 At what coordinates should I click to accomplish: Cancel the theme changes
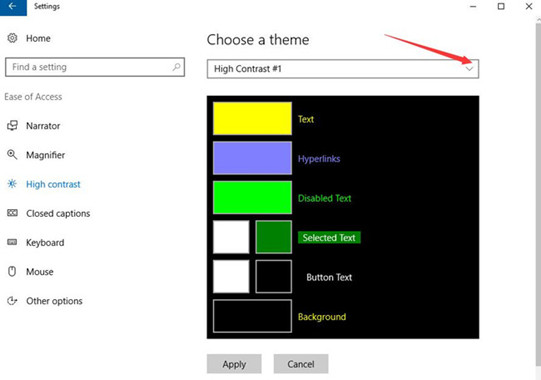pos(301,364)
